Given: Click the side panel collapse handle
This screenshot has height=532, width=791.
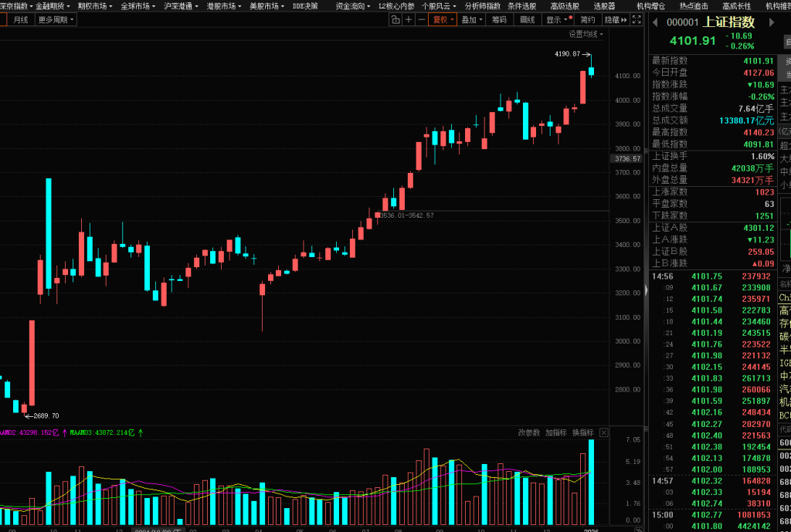Looking at the screenshot, I should coord(647,290).
